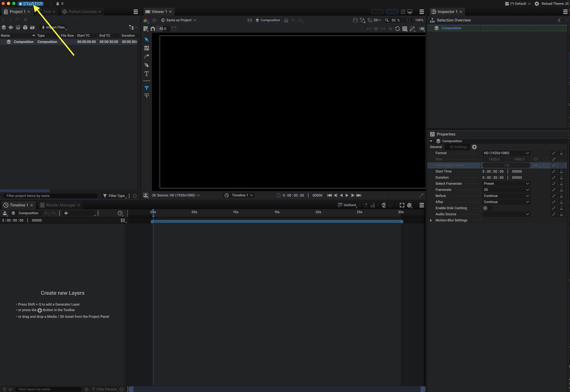Collapse the Composition properties group
Screen dimensions: 570x392
click(431, 141)
